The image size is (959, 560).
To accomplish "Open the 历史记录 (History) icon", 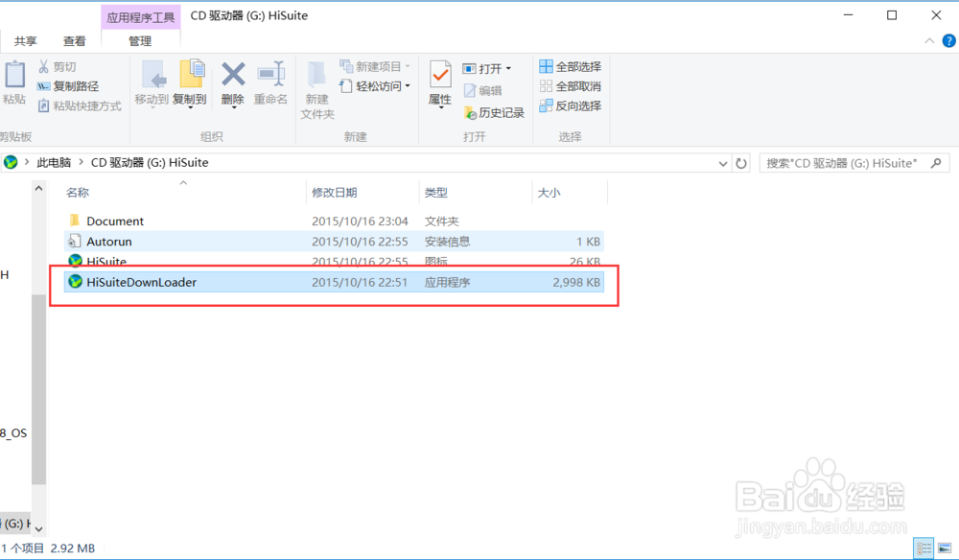I will 494,112.
